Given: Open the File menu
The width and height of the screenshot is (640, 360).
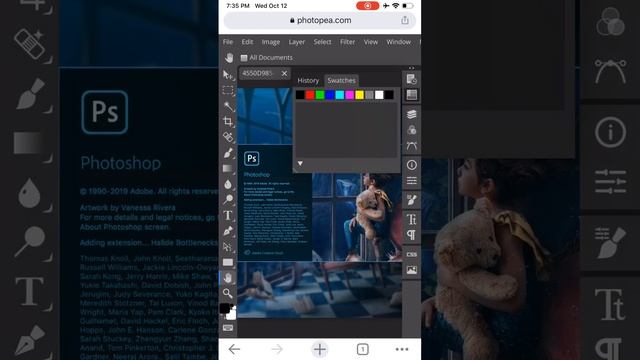Looking at the screenshot, I should 228,42.
